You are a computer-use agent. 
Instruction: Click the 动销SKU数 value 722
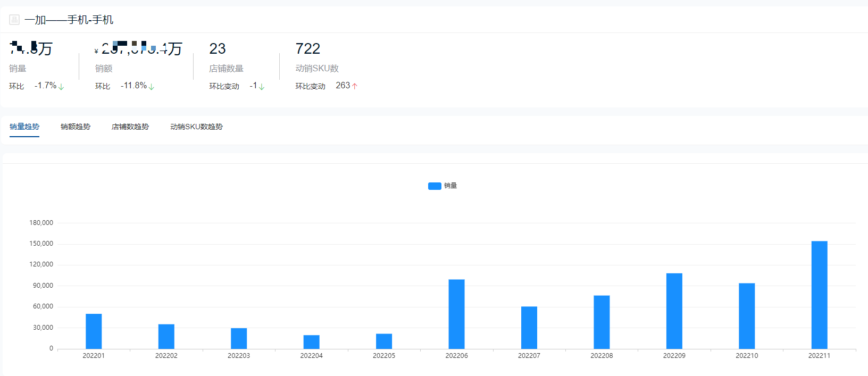[x=308, y=49]
